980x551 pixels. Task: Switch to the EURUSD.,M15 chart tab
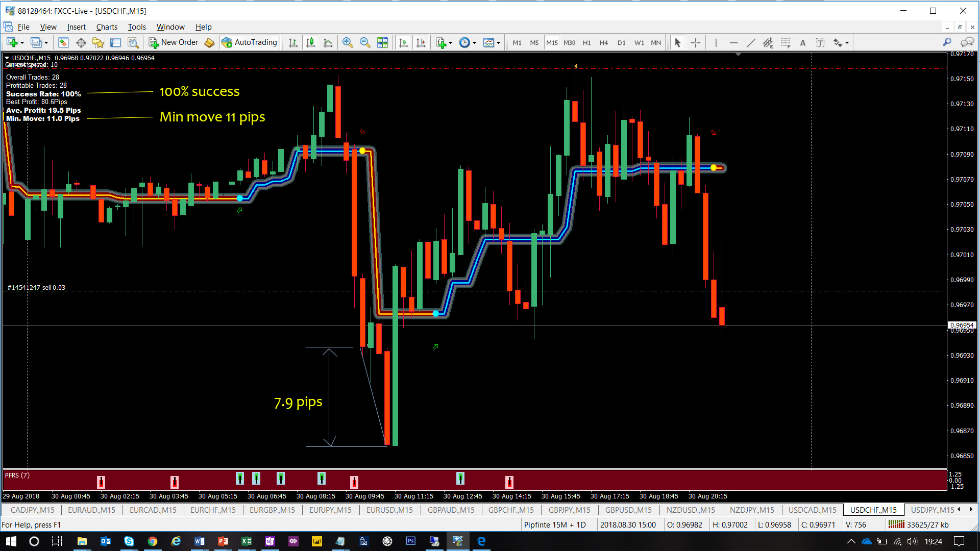click(x=389, y=510)
